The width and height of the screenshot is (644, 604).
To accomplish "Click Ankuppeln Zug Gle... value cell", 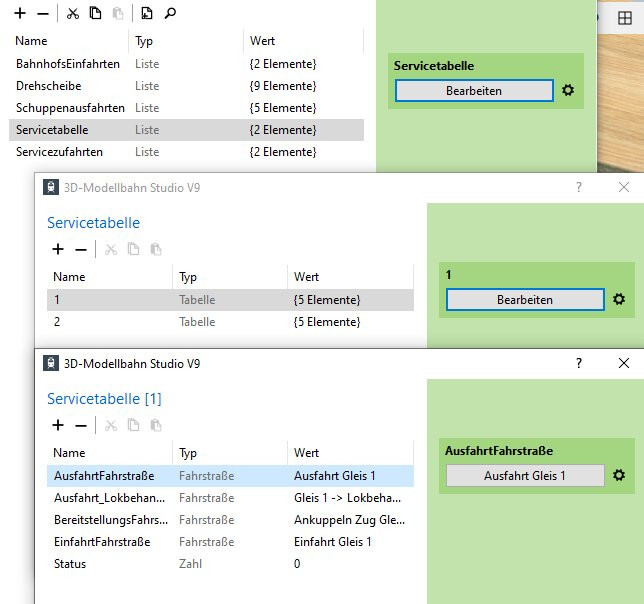I will (349, 520).
